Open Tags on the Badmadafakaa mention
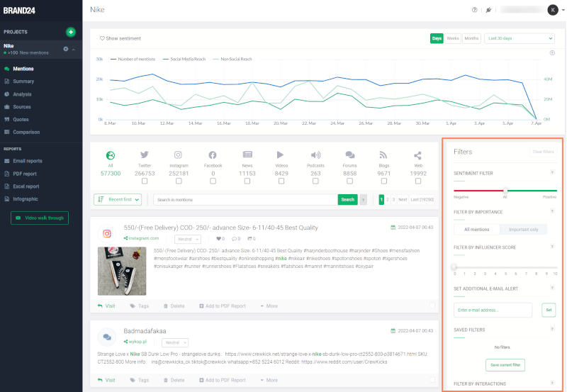Screen dimensions: 567x392 point(140,380)
